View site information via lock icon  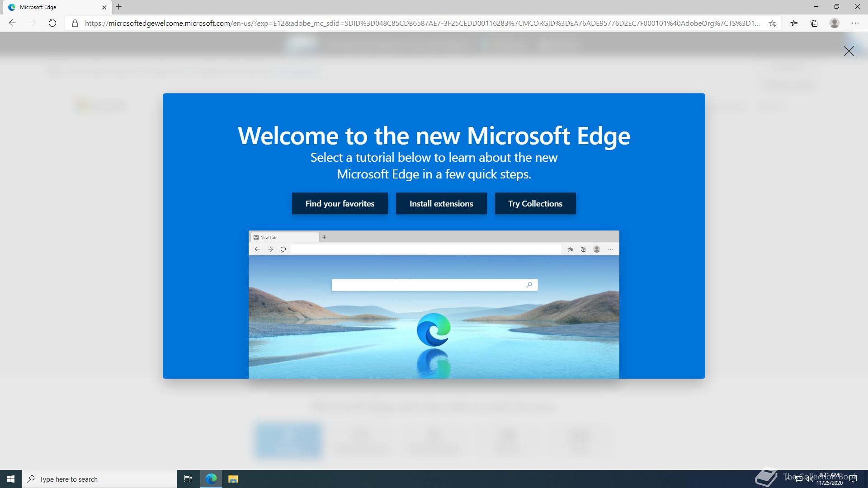75,23
